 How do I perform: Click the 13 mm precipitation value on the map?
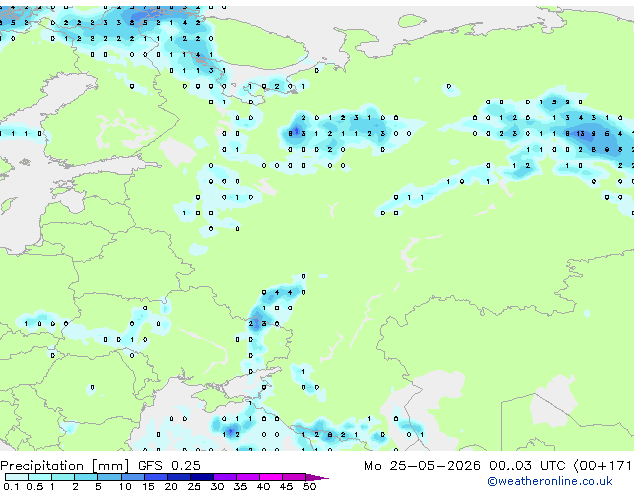[x=580, y=133]
